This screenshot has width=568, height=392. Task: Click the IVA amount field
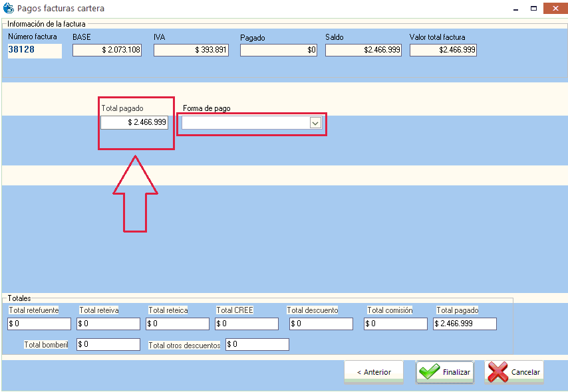click(190, 50)
